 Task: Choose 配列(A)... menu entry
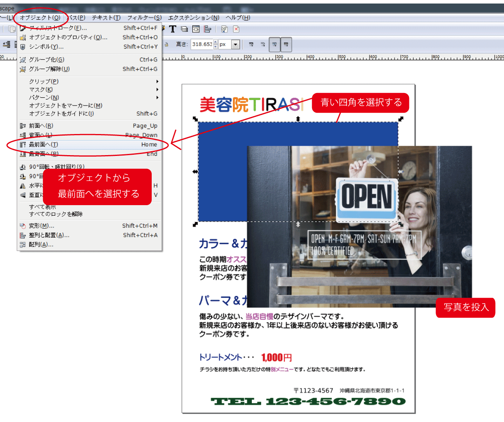[90, 245]
